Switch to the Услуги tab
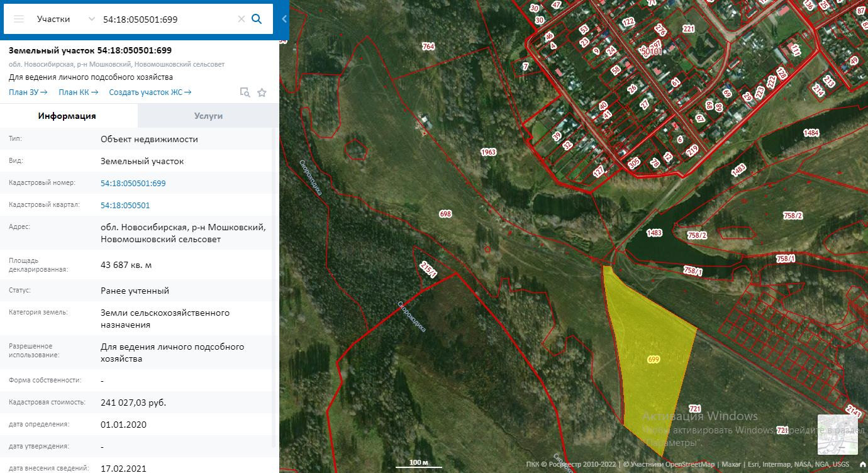Viewport: 868px width, 473px height. pyautogui.click(x=208, y=116)
